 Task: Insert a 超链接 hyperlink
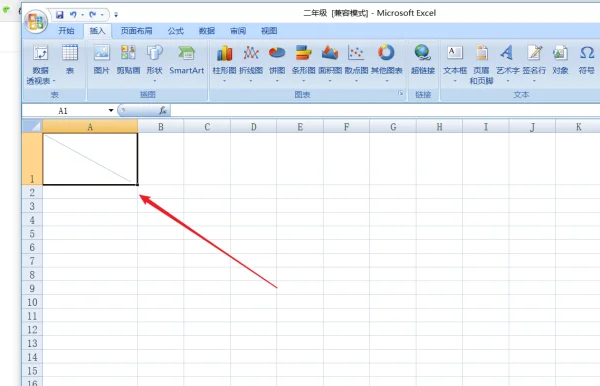pos(423,60)
